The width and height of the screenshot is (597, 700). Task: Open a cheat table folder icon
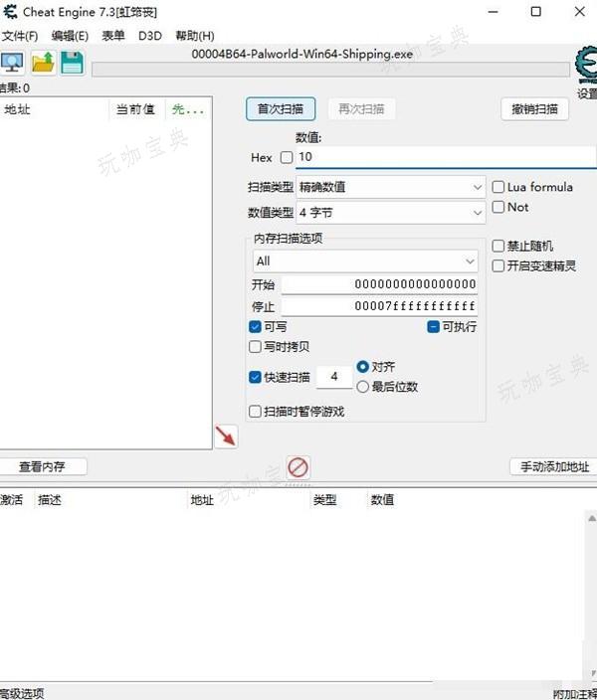(44, 63)
